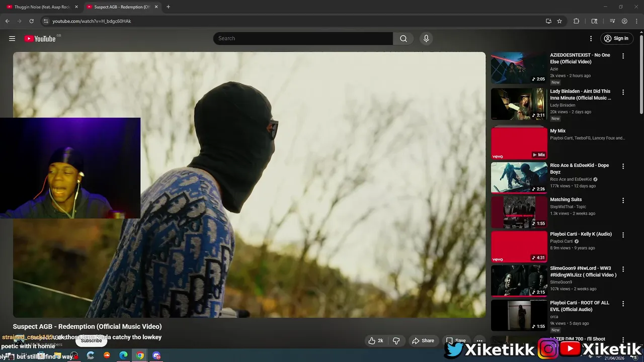The width and height of the screenshot is (644, 362).
Task: Click the SlimeGoon9 channel name
Action: (x=560, y=282)
